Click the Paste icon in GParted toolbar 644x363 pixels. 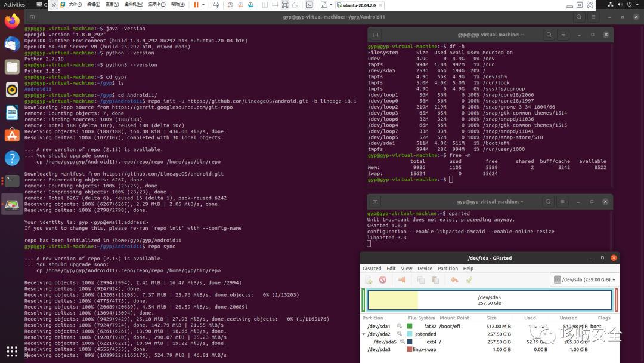pos(435,280)
